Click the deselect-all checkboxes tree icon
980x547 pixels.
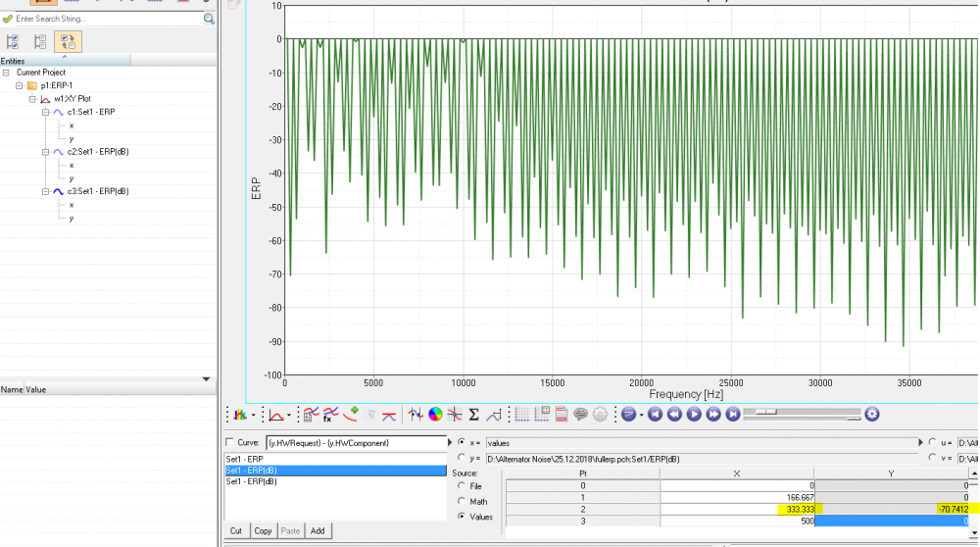(x=40, y=42)
